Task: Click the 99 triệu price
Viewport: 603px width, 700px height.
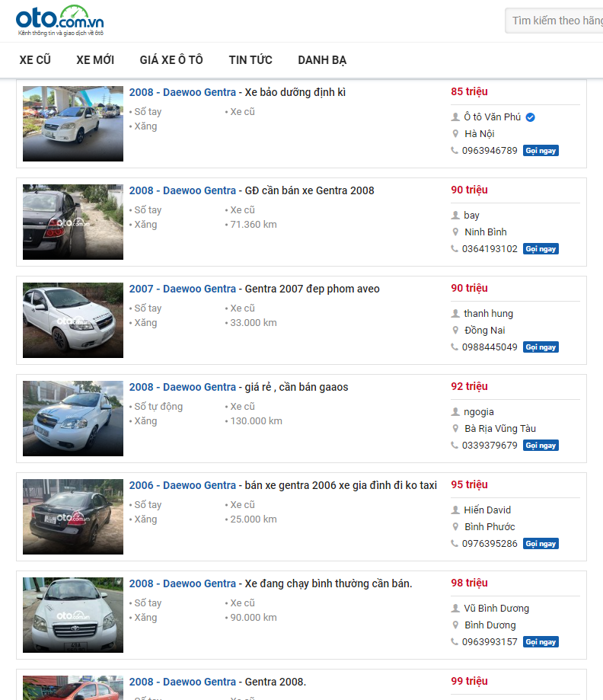Action: [469, 681]
